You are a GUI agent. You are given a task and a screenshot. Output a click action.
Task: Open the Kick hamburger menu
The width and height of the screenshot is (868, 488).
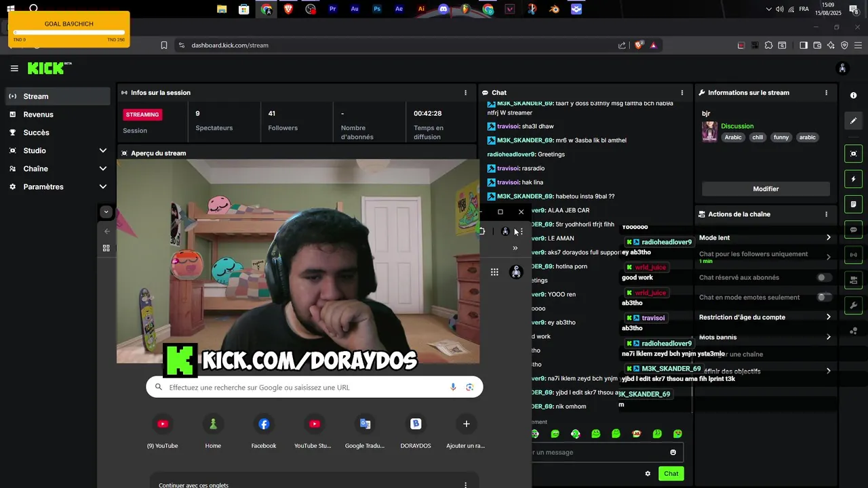[14, 68]
